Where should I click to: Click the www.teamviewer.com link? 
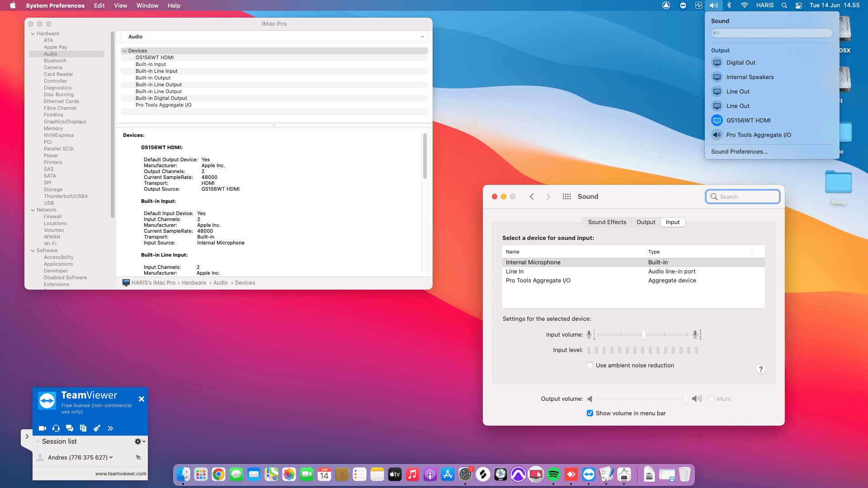[x=121, y=474]
